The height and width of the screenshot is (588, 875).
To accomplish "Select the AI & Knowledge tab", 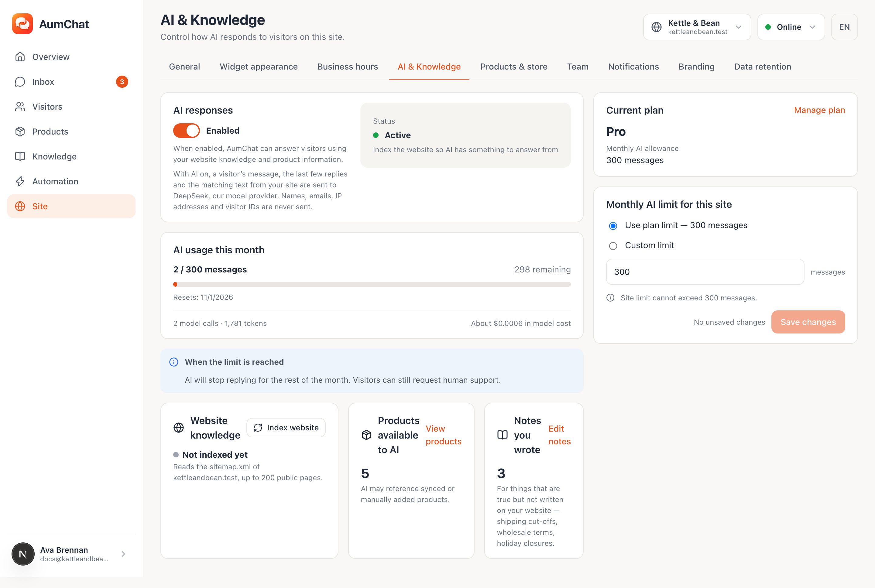I will coord(429,67).
